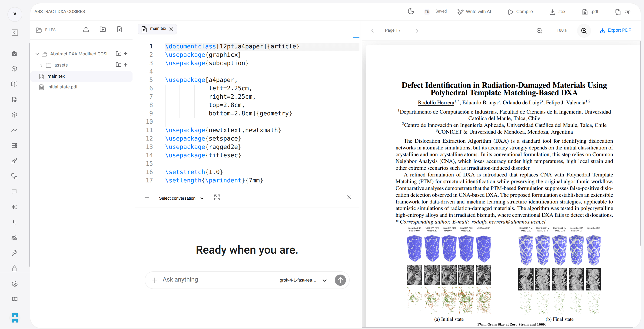Collapse the Abstract-DXA-Modified-COSI folder
Viewport: 644px width, 329px height.
[37, 54]
